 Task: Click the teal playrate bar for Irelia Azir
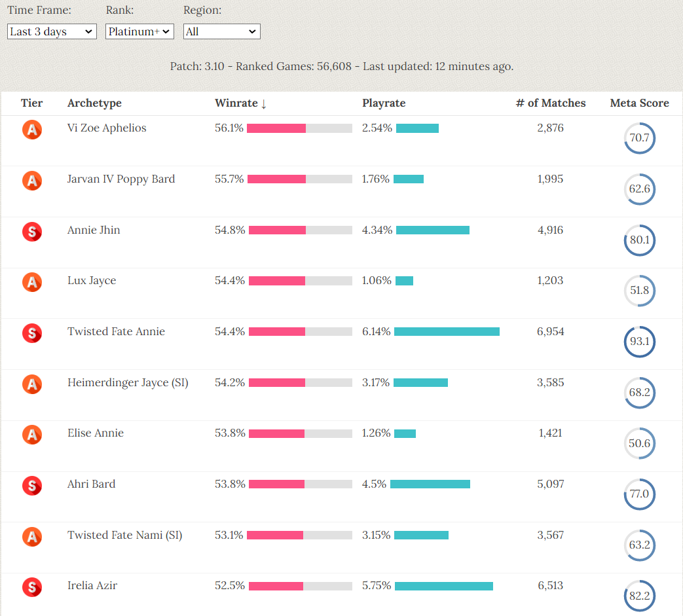(444, 586)
